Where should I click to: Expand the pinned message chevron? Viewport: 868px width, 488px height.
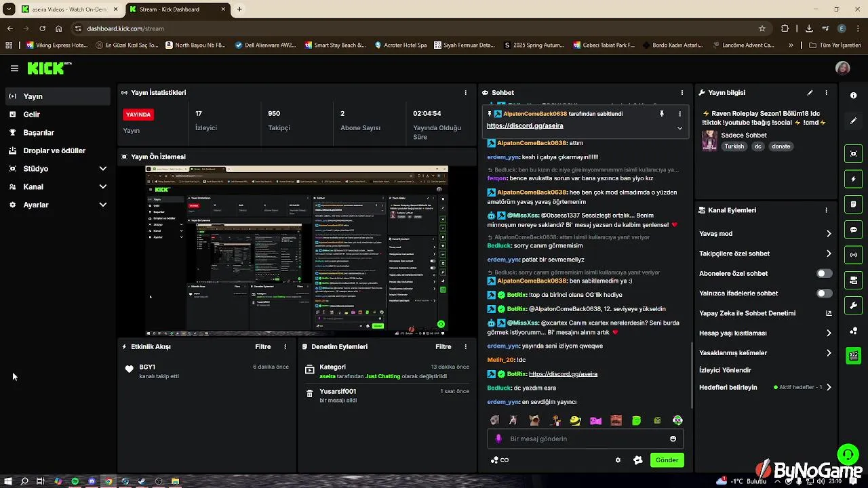(679, 127)
